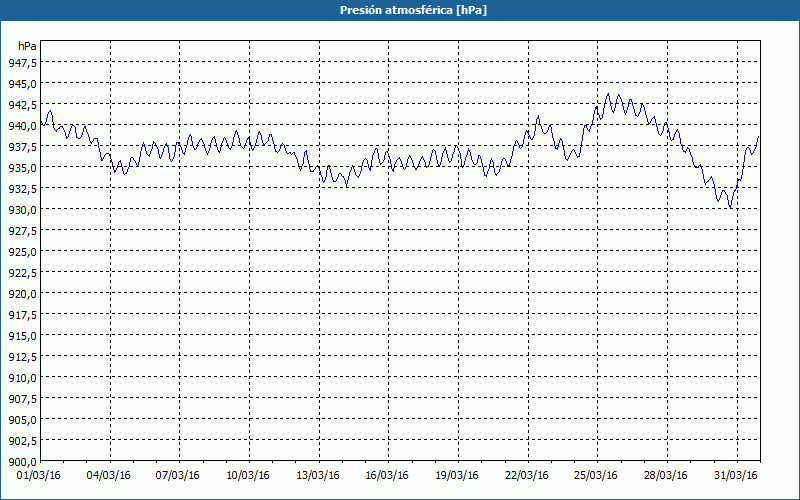The image size is (800, 500).
Task: Select the 907,5 y-axis label
Action: click(x=22, y=399)
